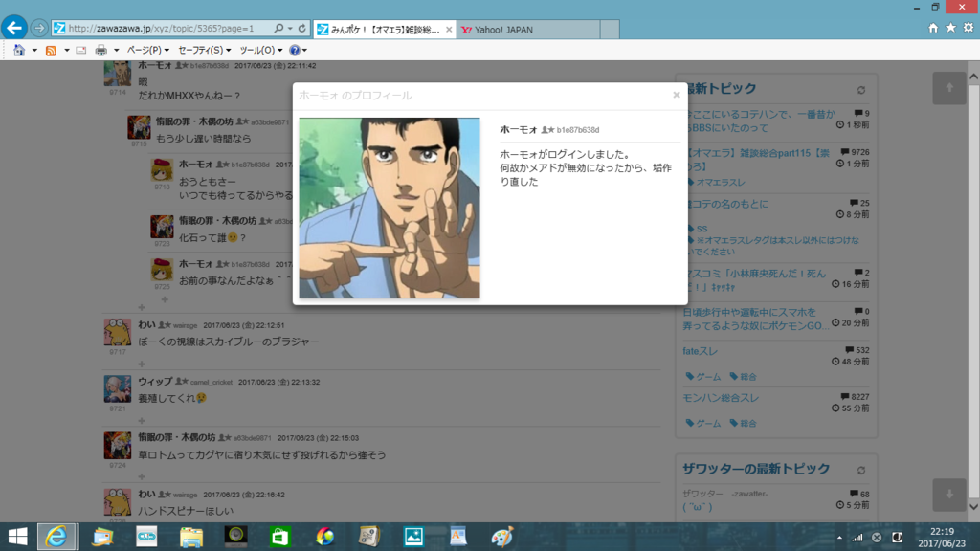Screen dimensions: 980x551
Task: Expand the ツール(O) dropdown menu
Action: coord(260,50)
